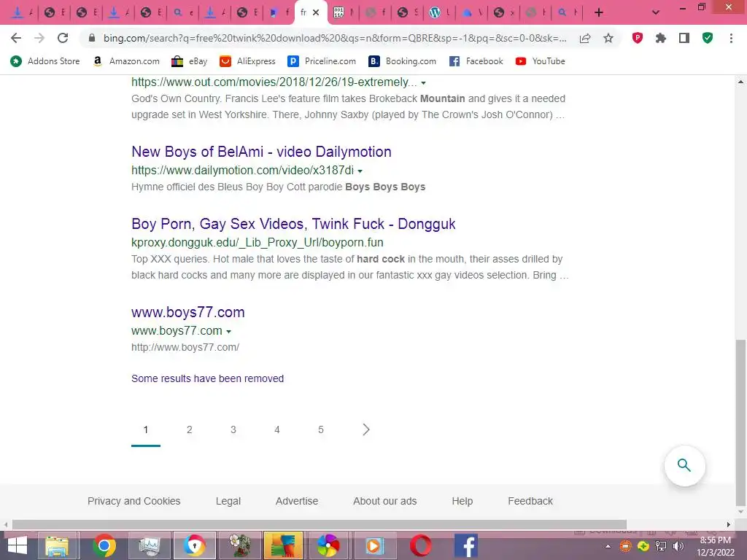Click the address bar URL field
This screenshot has height=560, width=747.
coord(335,38)
